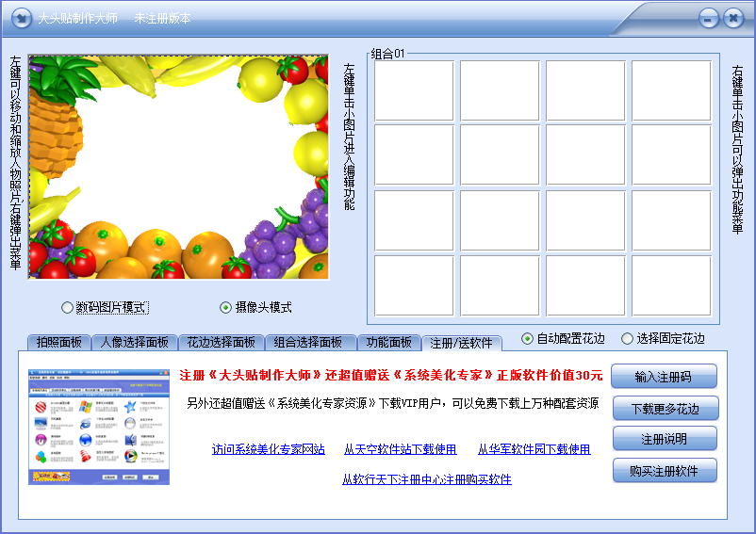Switch to the 拍照面板 tab
The height and width of the screenshot is (534, 756).
pyautogui.click(x=58, y=343)
